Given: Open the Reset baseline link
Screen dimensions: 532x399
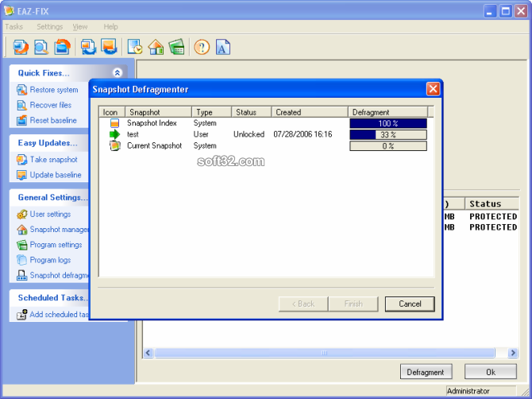Looking at the screenshot, I should [53, 120].
